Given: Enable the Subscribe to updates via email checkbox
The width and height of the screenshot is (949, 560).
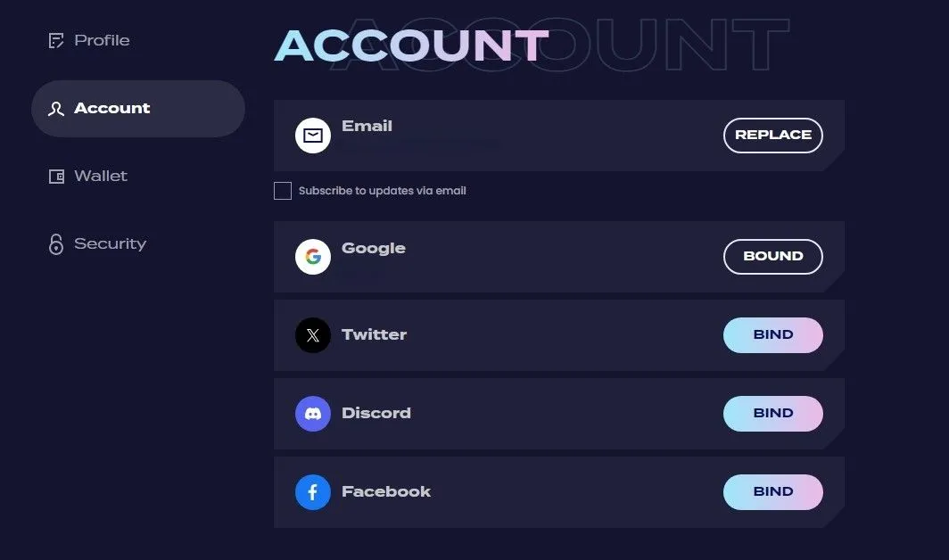Looking at the screenshot, I should (282, 190).
